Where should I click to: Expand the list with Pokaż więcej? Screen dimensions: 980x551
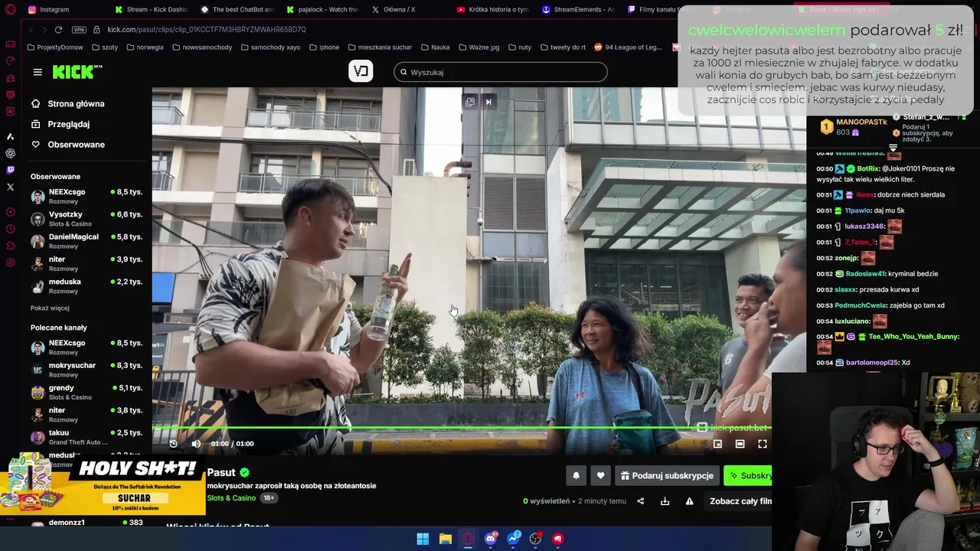[50, 308]
